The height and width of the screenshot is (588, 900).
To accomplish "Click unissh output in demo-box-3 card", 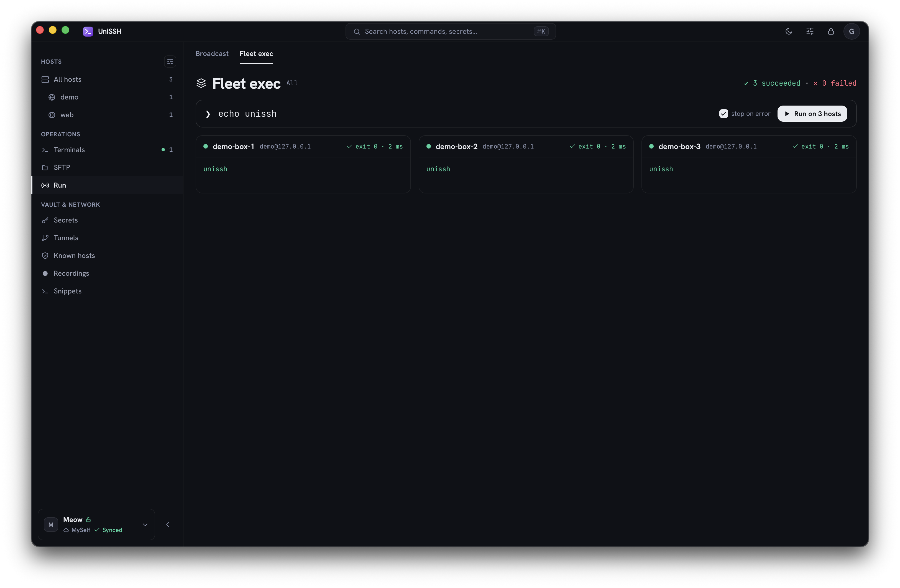I will click(x=661, y=169).
